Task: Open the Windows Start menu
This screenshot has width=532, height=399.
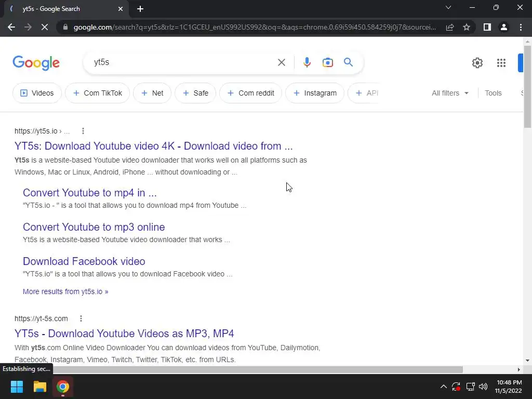Action: coord(17,387)
